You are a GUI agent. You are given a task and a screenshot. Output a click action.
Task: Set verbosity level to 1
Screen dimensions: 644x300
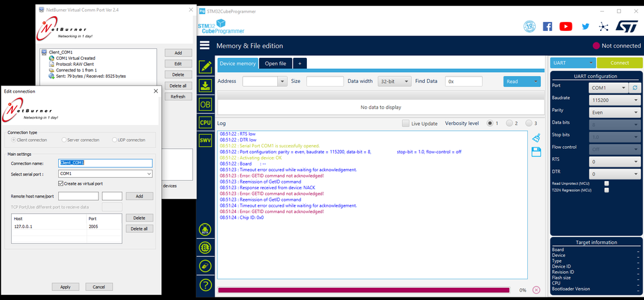489,123
